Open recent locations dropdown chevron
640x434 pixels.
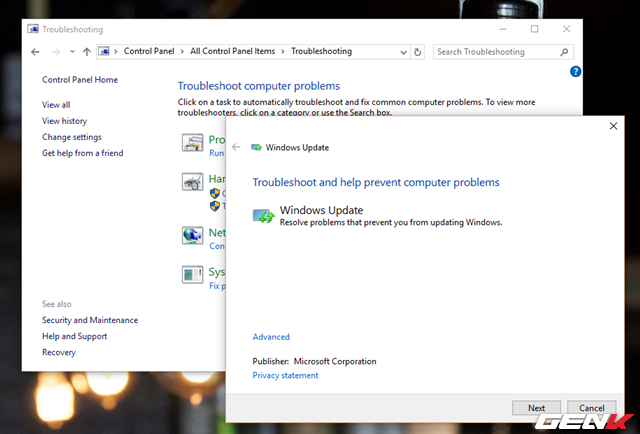[72, 52]
